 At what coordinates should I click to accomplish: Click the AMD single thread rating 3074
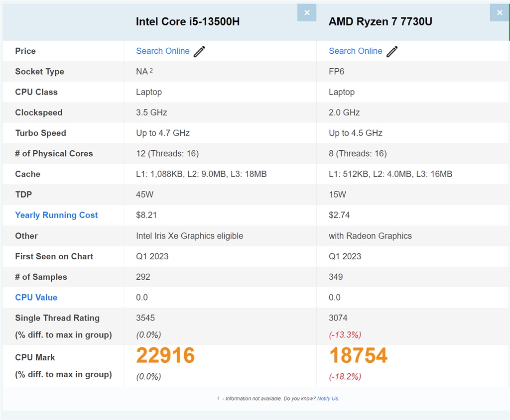pyautogui.click(x=338, y=317)
